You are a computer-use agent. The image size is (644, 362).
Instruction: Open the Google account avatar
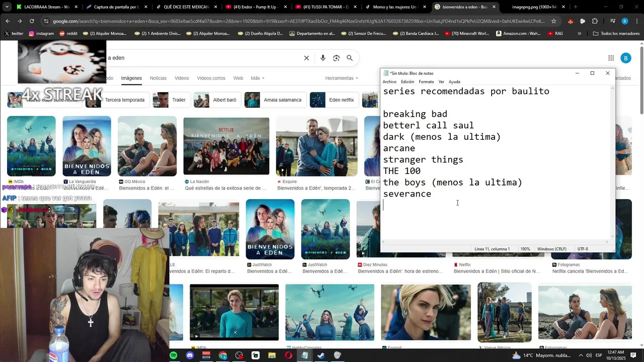pos(625,58)
